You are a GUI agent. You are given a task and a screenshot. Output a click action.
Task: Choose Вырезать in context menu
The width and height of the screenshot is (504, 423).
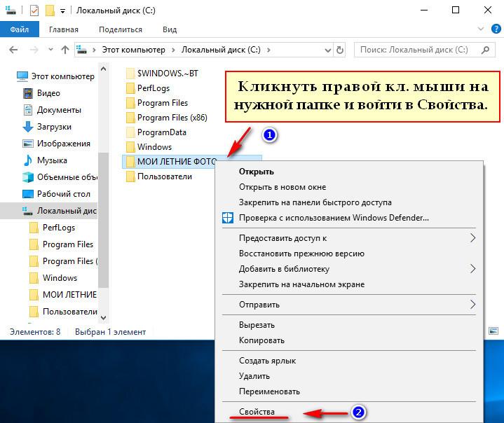coord(349,325)
